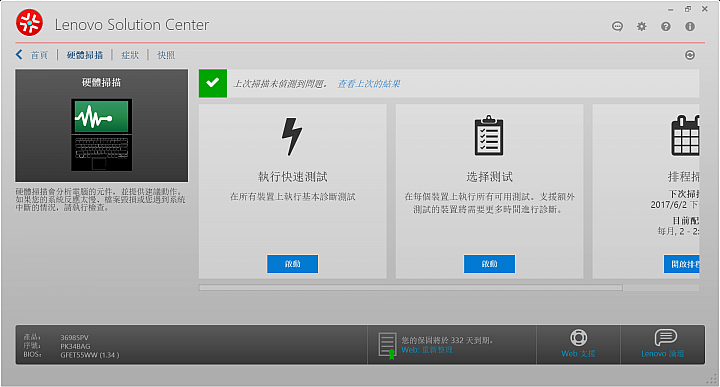Open 查看上次的結果 link
This screenshot has height=387, width=720.
point(369,84)
